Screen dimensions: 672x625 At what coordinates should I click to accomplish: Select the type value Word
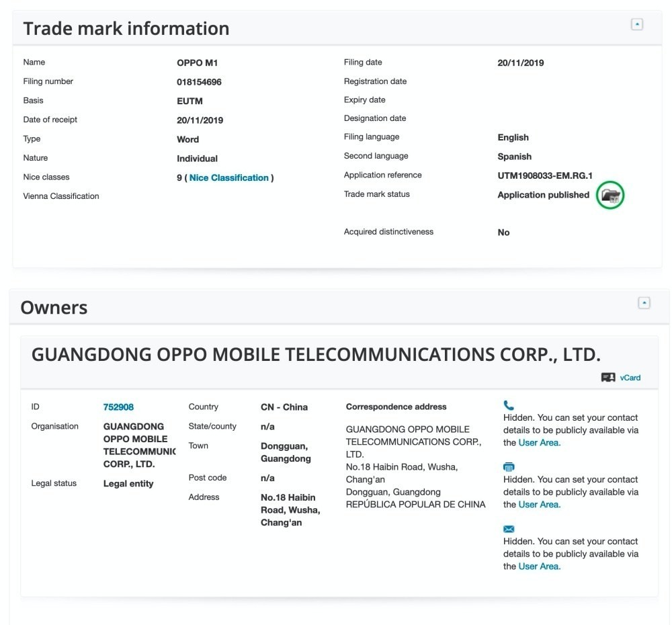187,140
